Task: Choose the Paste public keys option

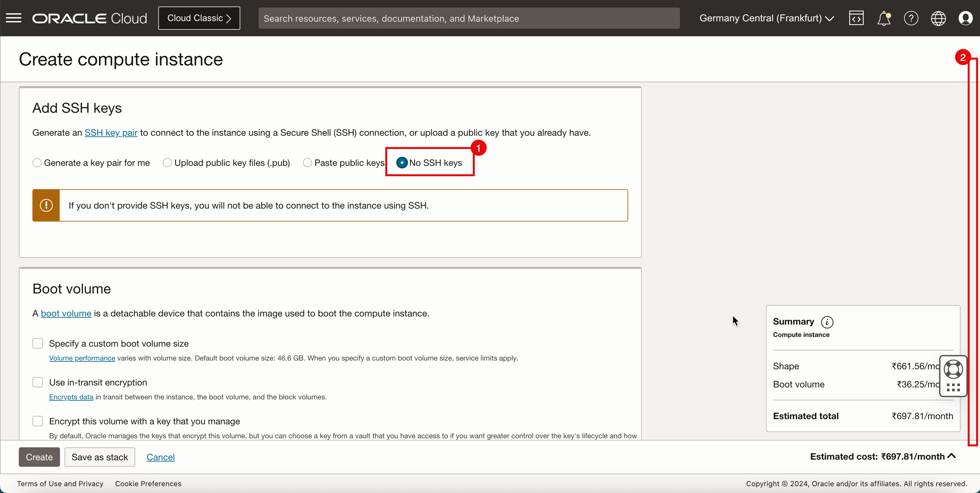Action: 307,163
